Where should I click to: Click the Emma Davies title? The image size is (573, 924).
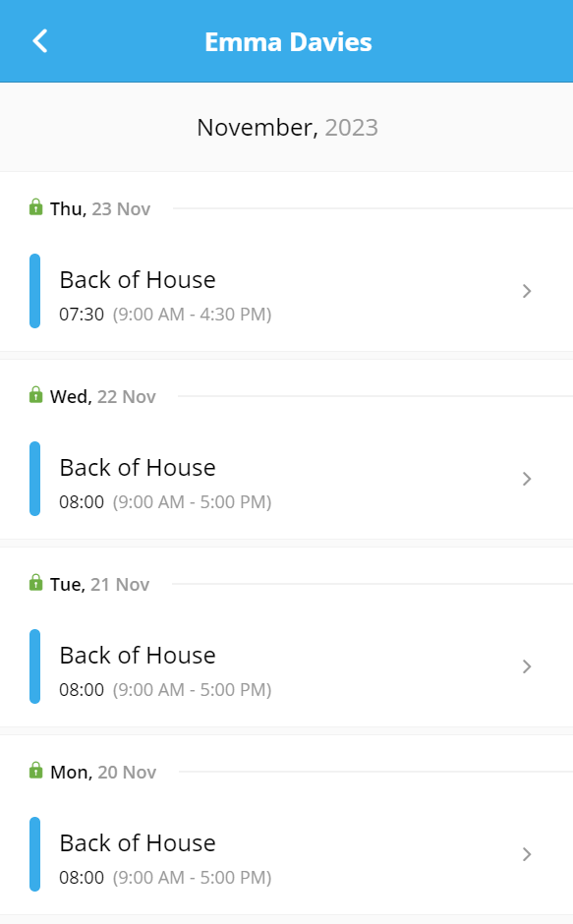pos(288,42)
